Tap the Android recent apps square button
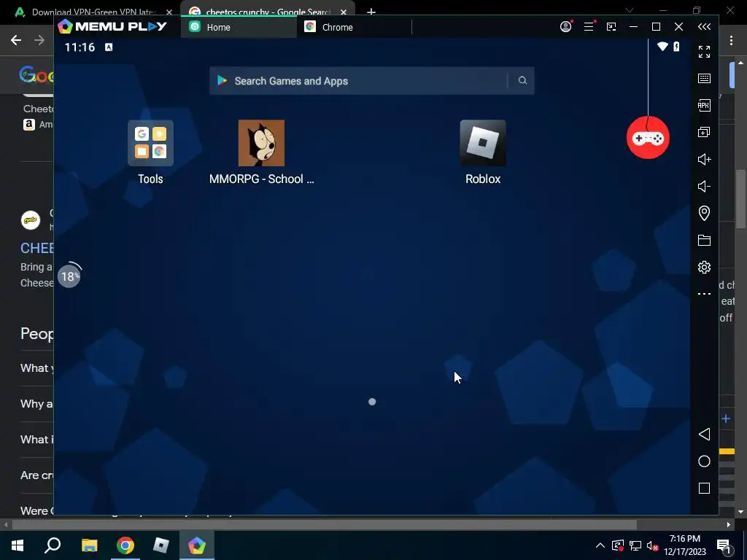 point(704,488)
